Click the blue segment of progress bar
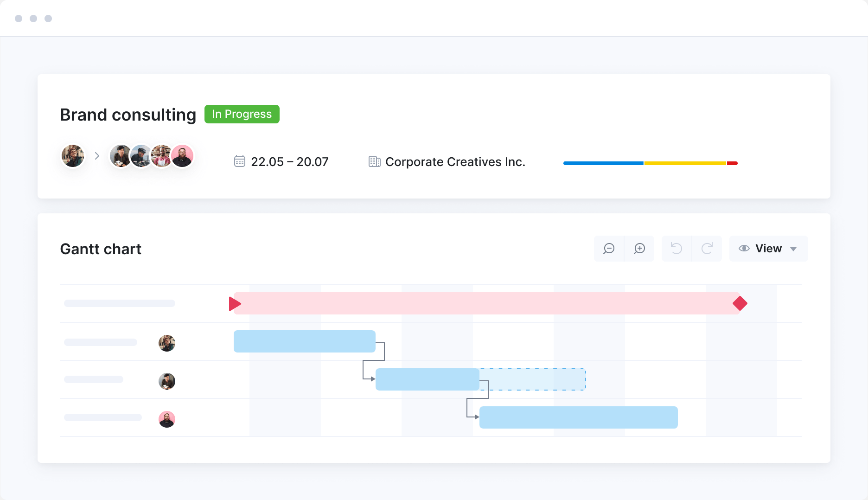 click(x=603, y=163)
